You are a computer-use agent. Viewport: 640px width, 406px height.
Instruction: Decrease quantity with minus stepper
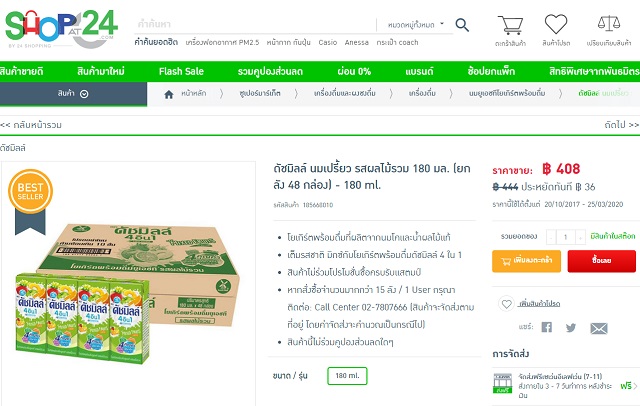coord(551,237)
